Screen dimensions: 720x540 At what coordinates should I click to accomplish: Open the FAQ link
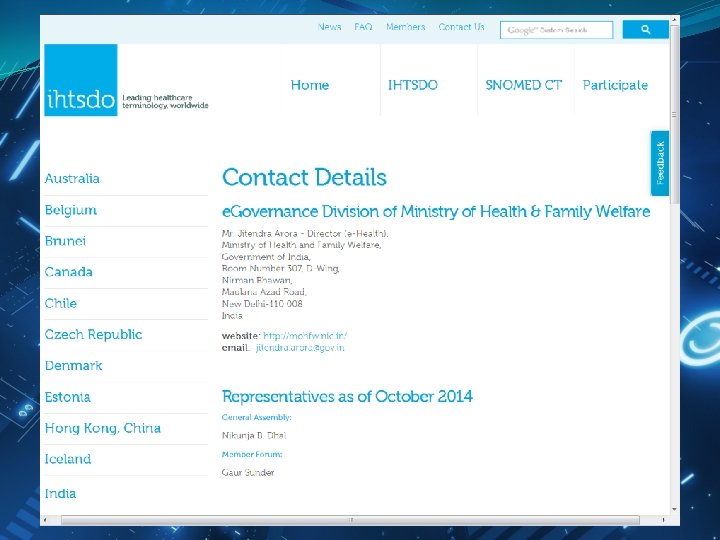363,27
